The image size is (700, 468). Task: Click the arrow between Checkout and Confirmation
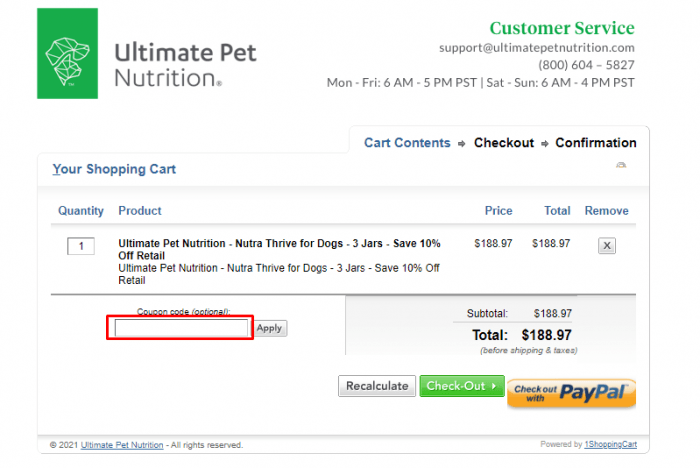(545, 143)
